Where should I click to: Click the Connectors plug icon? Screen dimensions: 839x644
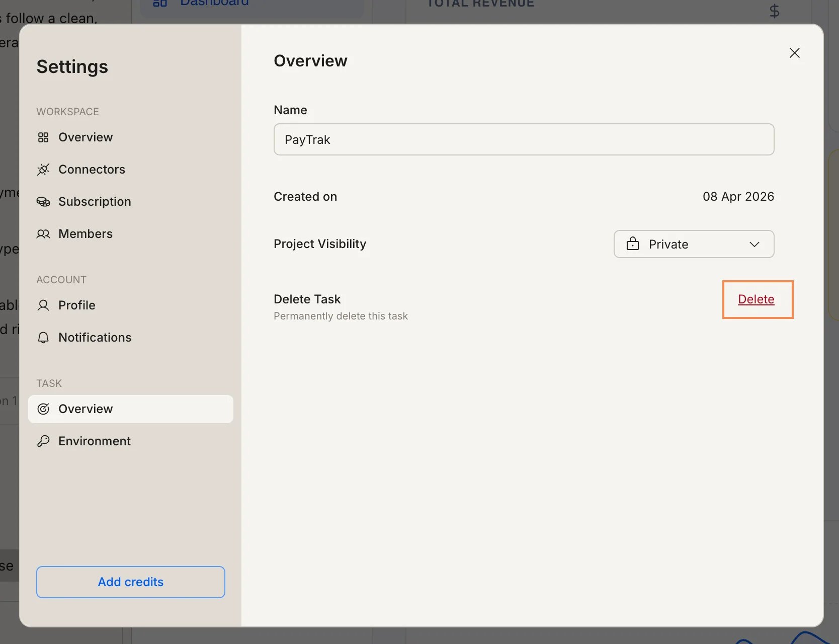coord(43,170)
